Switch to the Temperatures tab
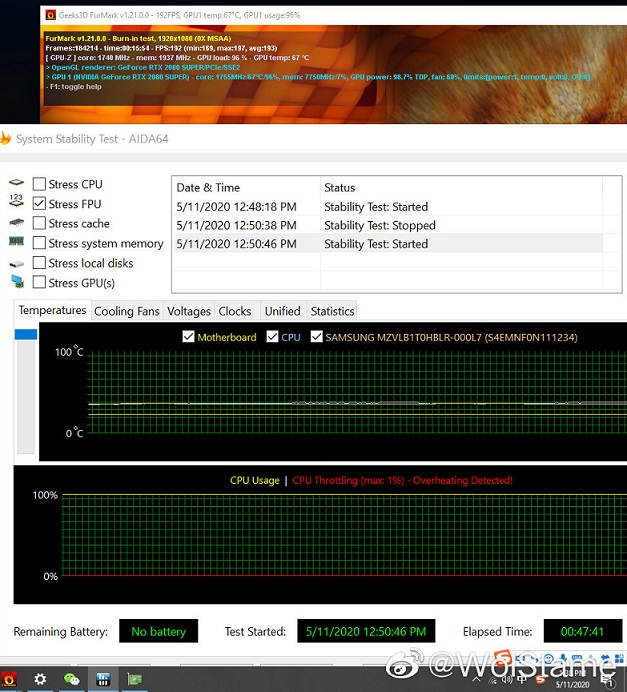Image resolution: width=627 pixels, height=692 pixels. (x=53, y=310)
